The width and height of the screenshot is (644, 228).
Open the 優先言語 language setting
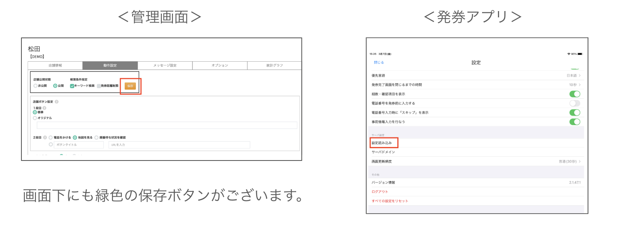(476, 75)
